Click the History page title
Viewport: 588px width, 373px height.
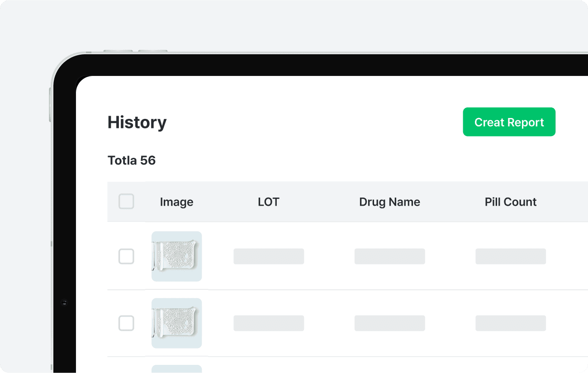tap(137, 123)
